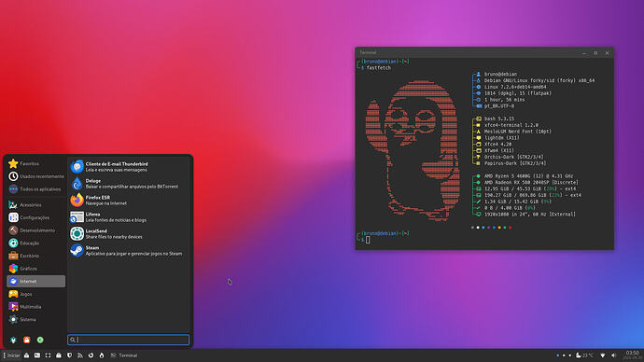644x362 pixels.
Task: Click the green-white settings icon in menu footer
Action: (x=13, y=340)
